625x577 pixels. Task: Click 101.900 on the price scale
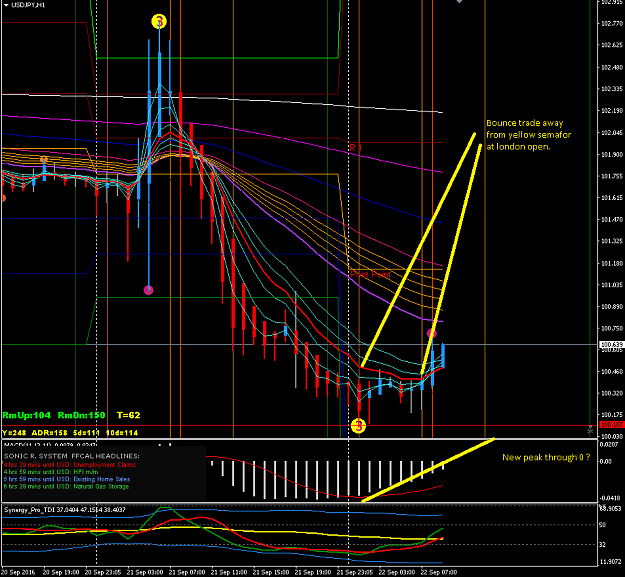[612, 155]
